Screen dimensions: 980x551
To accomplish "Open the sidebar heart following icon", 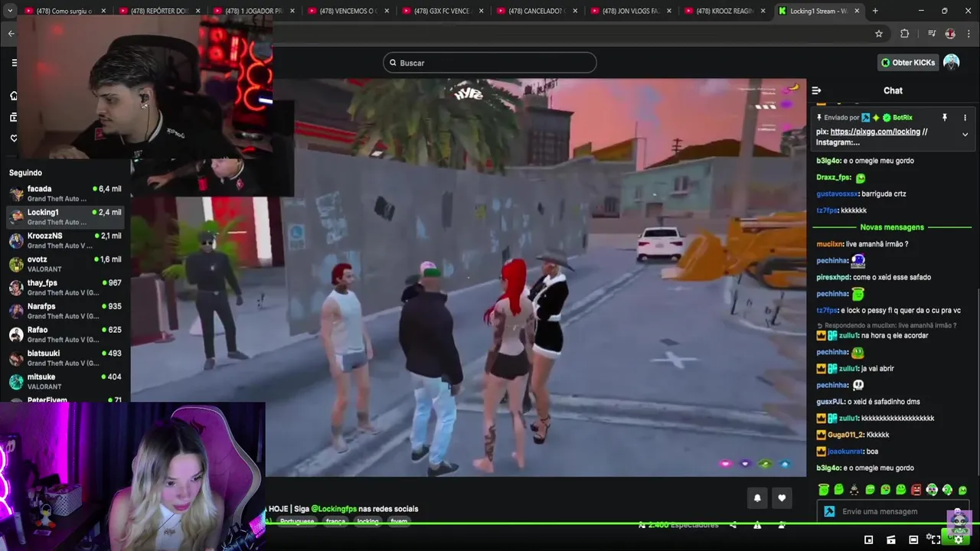I will pos(14,139).
